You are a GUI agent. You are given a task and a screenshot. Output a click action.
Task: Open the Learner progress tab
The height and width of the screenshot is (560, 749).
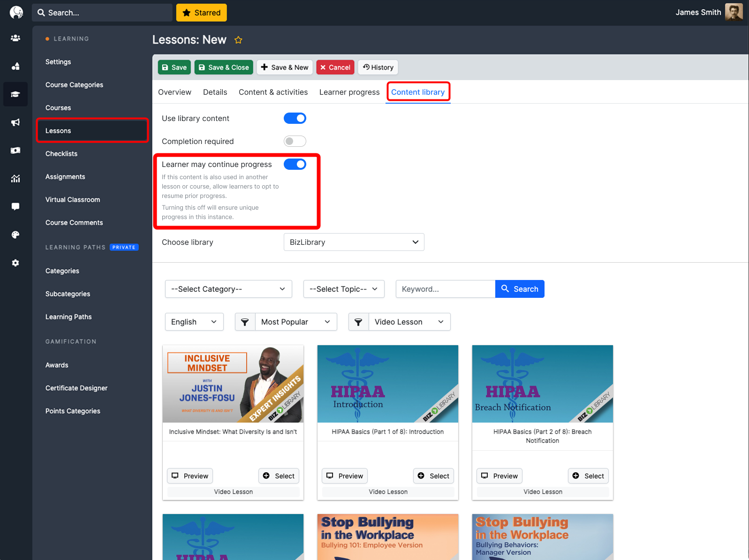pyautogui.click(x=349, y=92)
